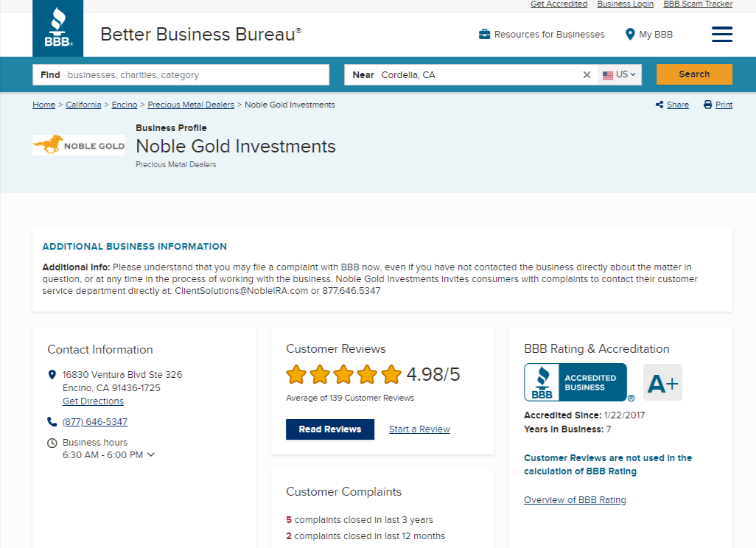The width and height of the screenshot is (756, 548).
Task: Click the 4.98/5 rating score
Action: pos(433,374)
